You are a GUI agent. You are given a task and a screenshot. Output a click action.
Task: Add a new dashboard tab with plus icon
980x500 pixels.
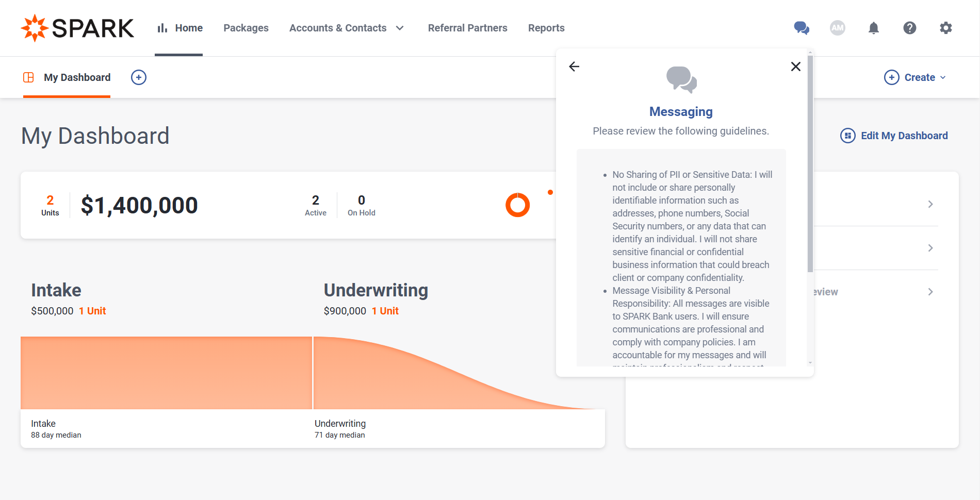pyautogui.click(x=139, y=77)
